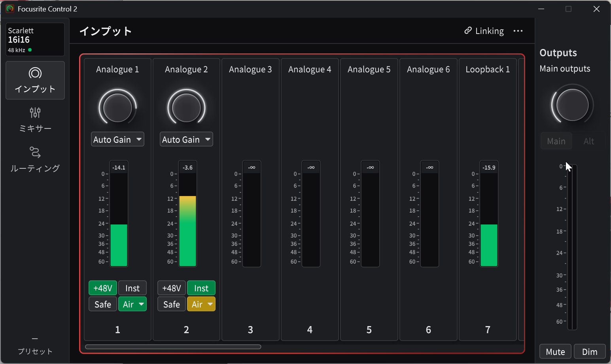Image resolution: width=611 pixels, height=364 pixels.
Task: Toggle +48V phantom power on Analogue 1
Action: point(103,288)
